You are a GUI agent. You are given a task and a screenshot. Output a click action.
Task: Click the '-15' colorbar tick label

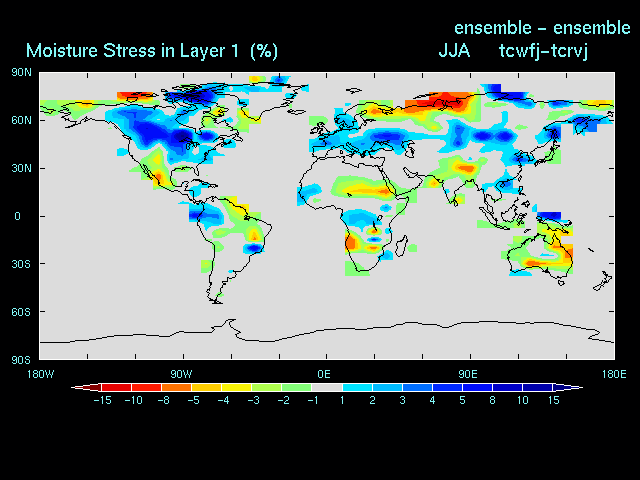102,400
